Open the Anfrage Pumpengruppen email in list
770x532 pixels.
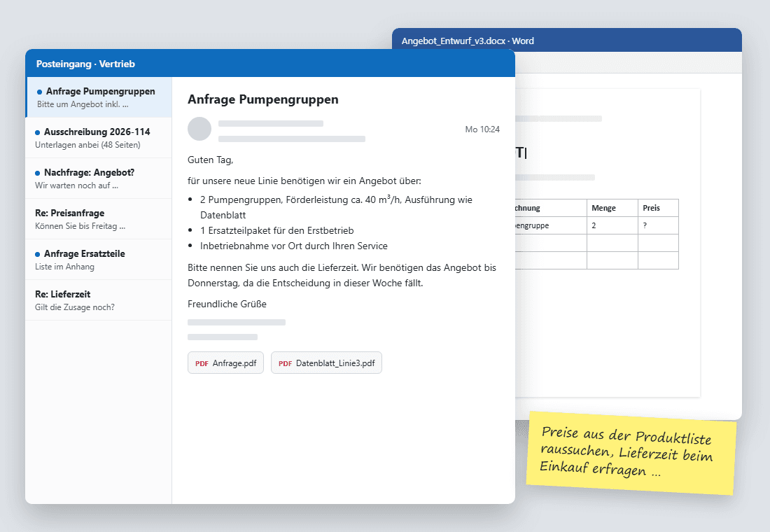point(99,97)
